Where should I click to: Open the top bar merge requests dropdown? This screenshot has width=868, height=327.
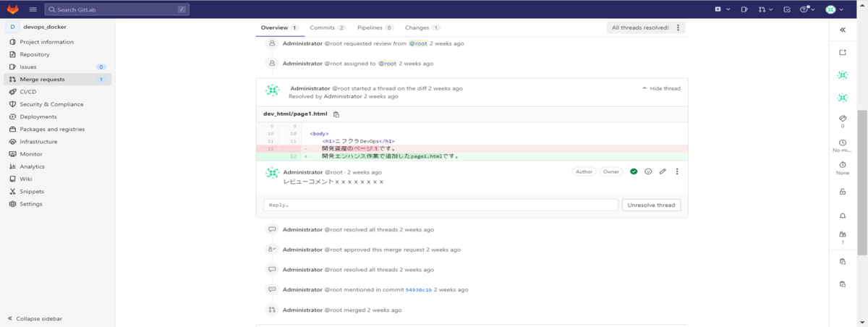[x=765, y=9]
